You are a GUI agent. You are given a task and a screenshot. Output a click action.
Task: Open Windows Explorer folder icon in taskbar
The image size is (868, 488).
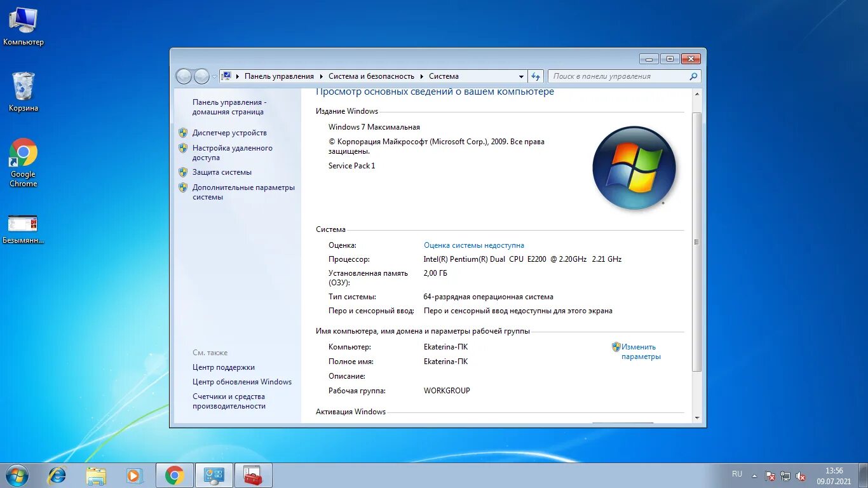(96, 475)
